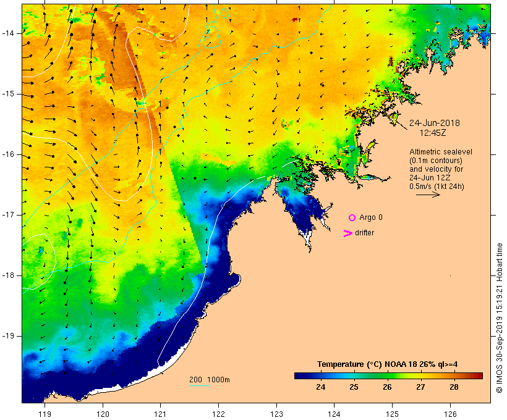Click longitude axis label 123
Viewport: 507px width, 420px height.
(276, 414)
